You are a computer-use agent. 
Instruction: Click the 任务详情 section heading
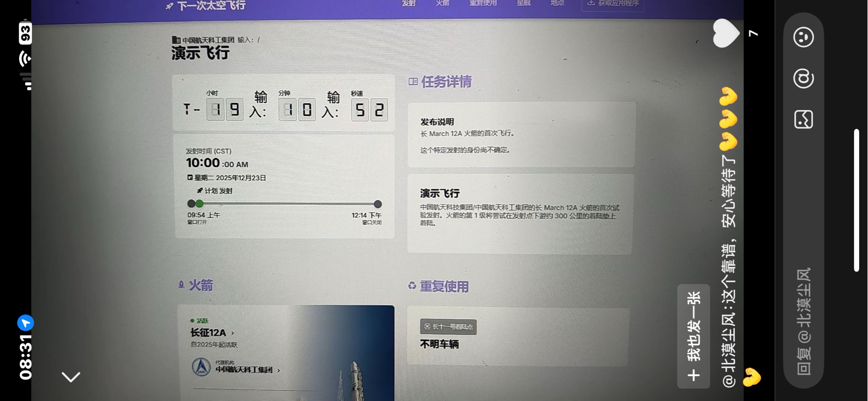point(446,81)
